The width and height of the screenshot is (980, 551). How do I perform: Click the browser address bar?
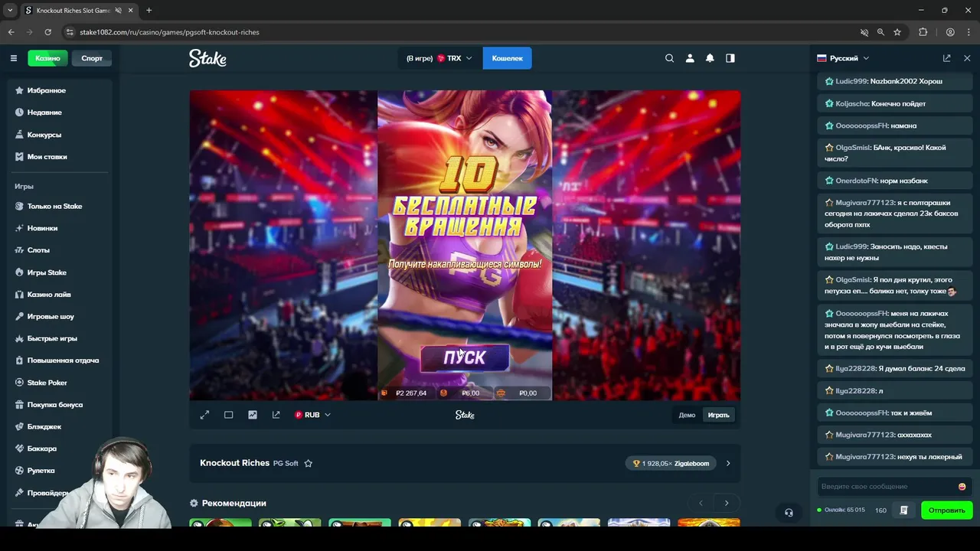(459, 32)
